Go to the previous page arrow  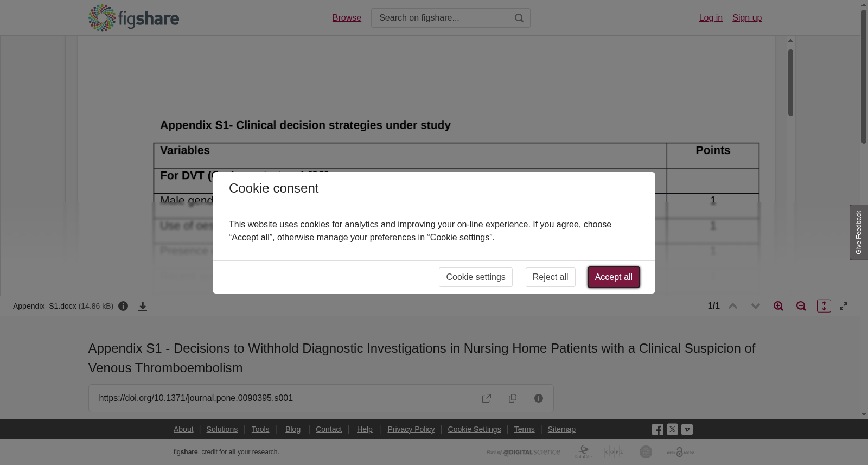pos(733,306)
